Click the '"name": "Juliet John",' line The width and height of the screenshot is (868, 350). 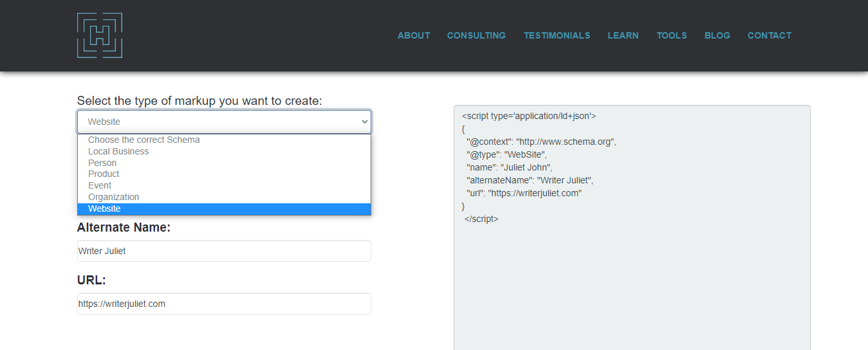pyautogui.click(x=510, y=167)
